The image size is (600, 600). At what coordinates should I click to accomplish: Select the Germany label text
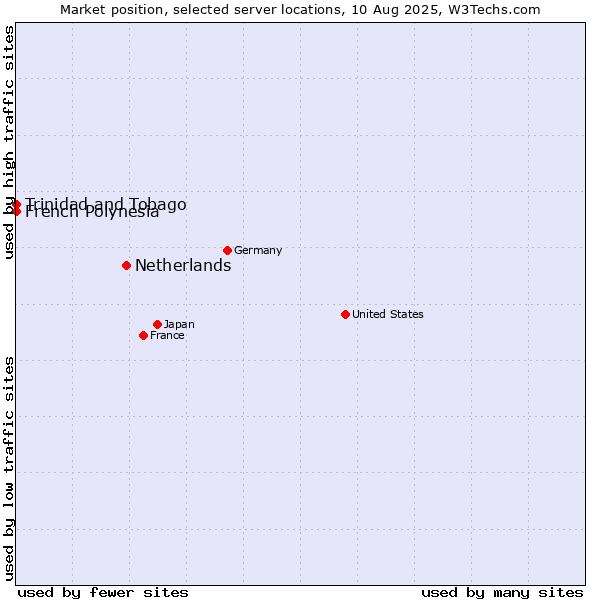[x=258, y=251]
